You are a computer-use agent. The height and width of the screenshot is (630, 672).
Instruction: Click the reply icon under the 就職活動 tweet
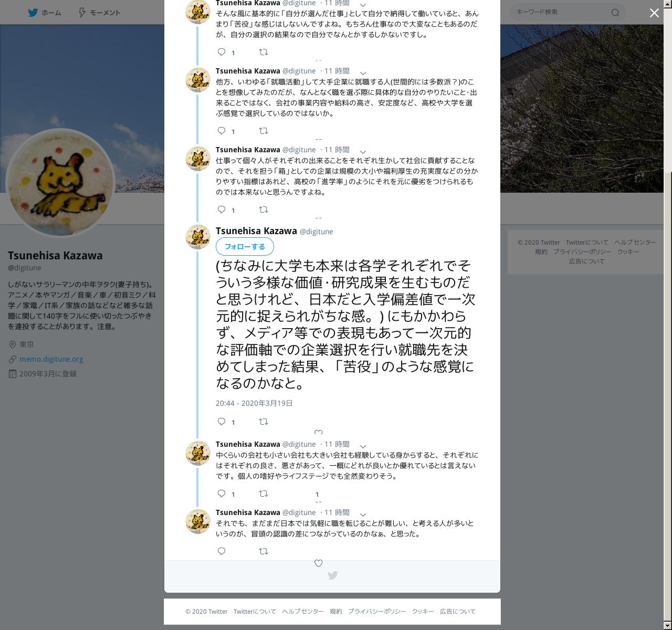(222, 131)
